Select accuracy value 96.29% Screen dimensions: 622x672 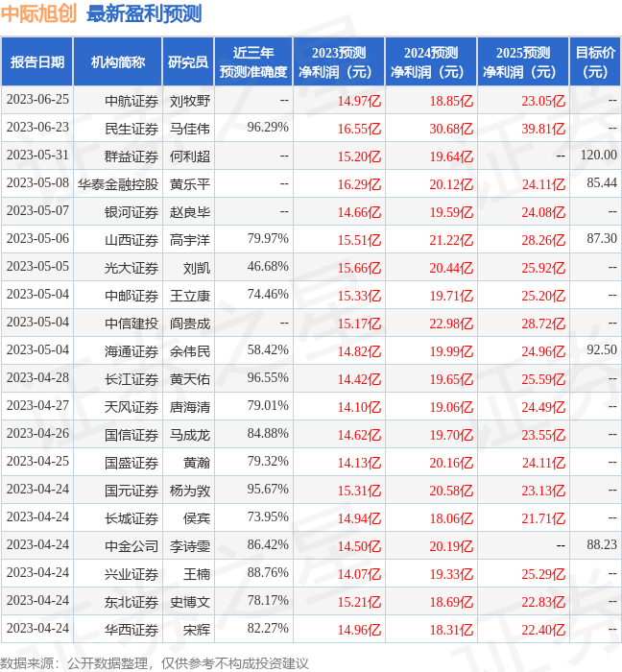pyautogui.click(x=268, y=128)
